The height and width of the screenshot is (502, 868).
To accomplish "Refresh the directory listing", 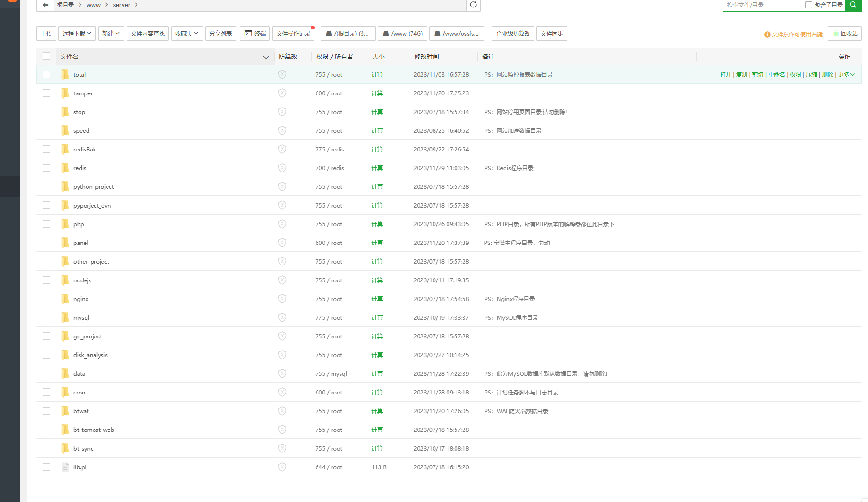I will 473,5.
